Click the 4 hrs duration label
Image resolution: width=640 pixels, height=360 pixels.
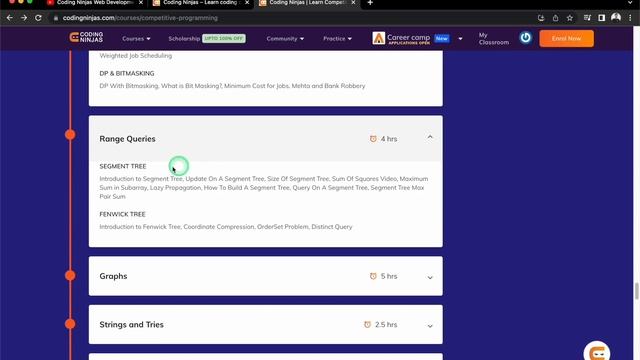click(389, 139)
